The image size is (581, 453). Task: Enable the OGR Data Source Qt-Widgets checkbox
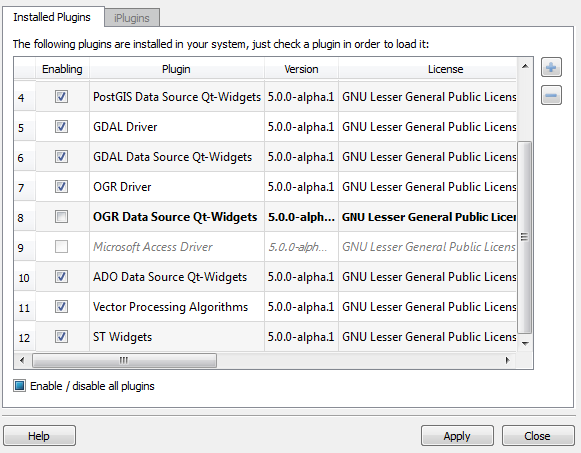[x=62, y=216]
